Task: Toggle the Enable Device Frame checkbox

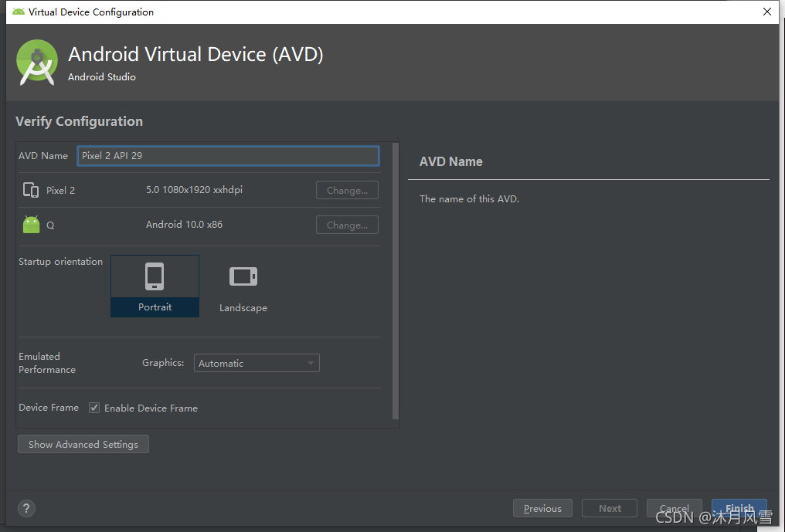Action: (94, 408)
